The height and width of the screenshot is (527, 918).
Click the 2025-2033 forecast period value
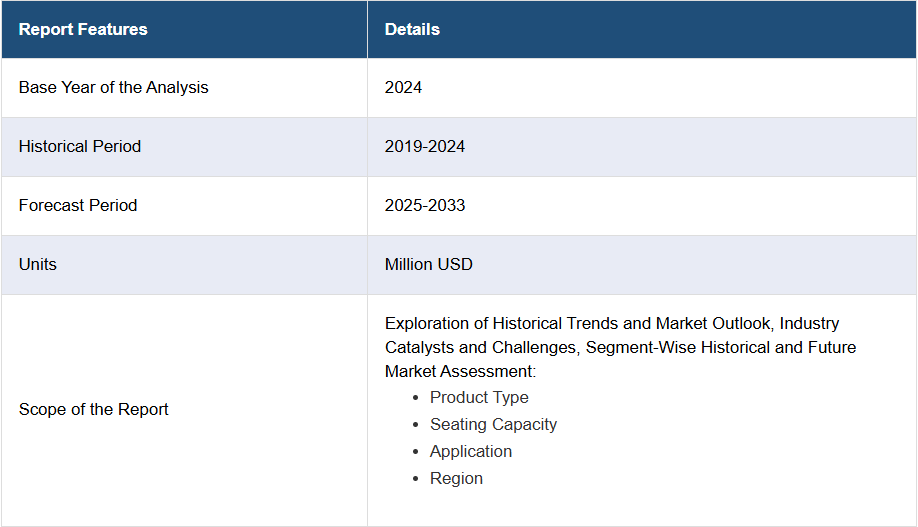(425, 205)
